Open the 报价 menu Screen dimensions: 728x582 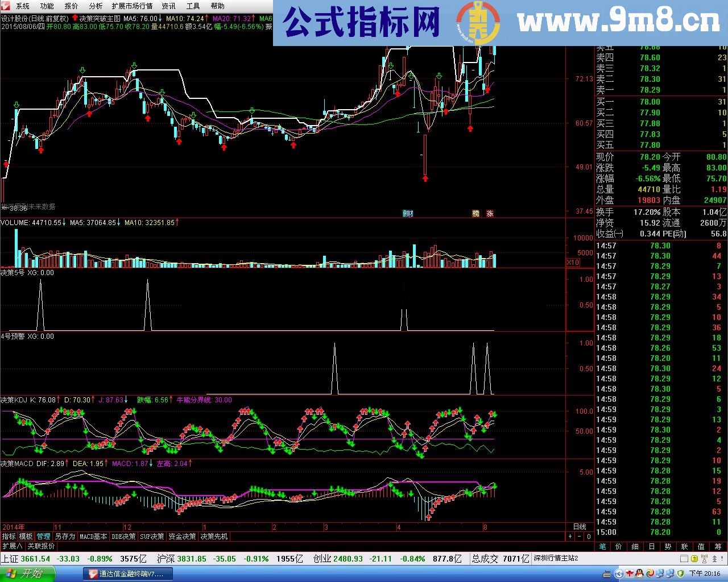tap(70, 6)
